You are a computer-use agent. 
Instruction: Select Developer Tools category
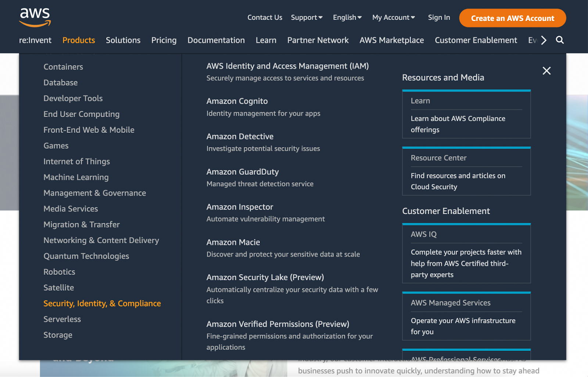point(73,99)
